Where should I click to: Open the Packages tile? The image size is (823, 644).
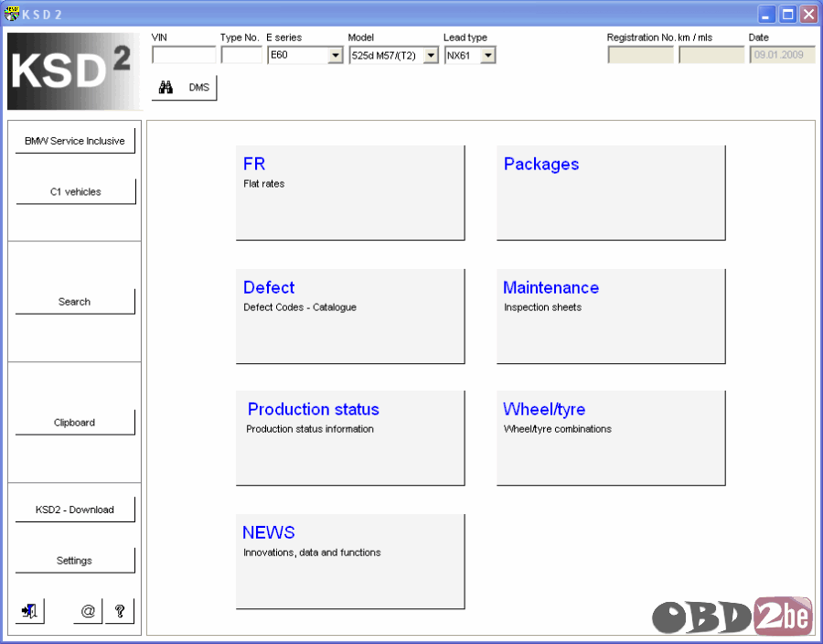(x=611, y=193)
